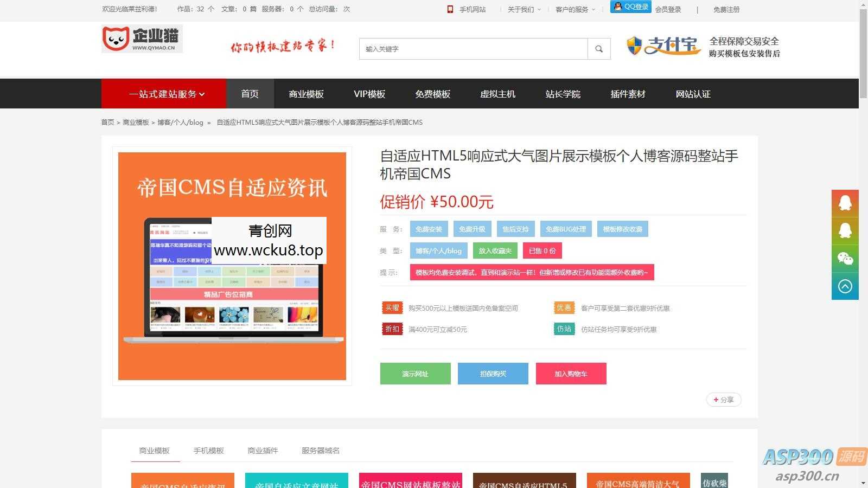The height and width of the screenshot is (488, 868).
Task: Click the red 促销价 ¥50.00元 price text
Action: (x=436, y=202)
